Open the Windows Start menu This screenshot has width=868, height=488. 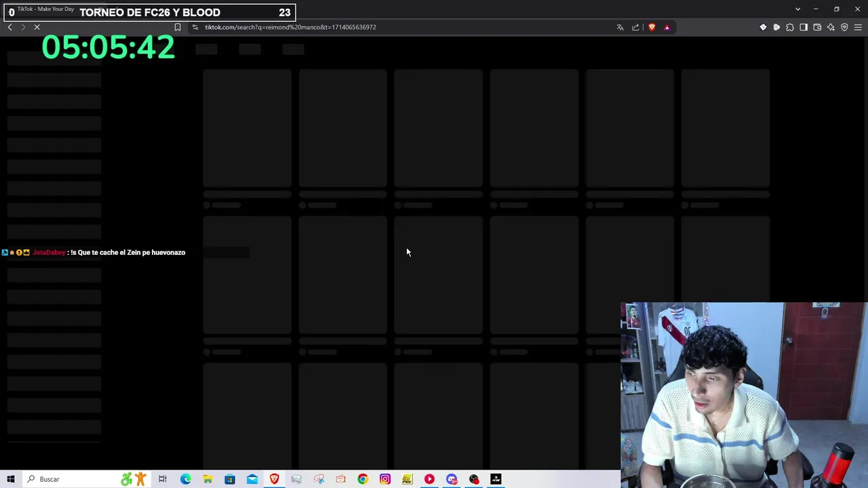[11, 479]
